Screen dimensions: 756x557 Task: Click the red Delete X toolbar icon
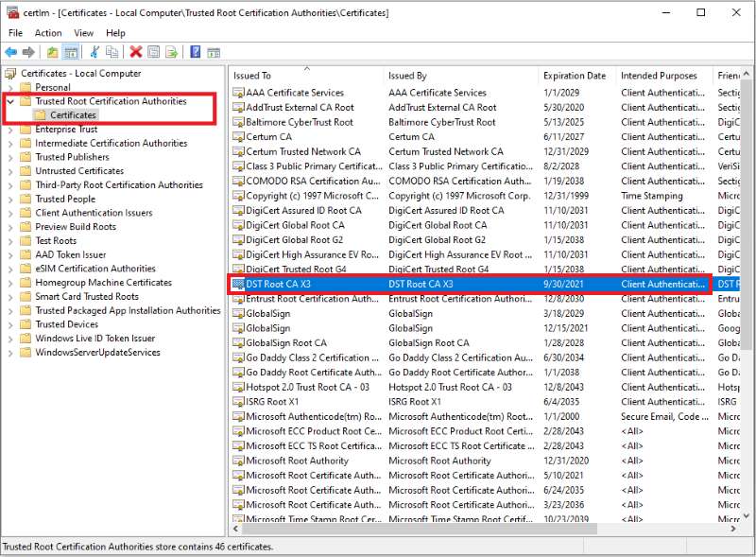click(136, 52)
